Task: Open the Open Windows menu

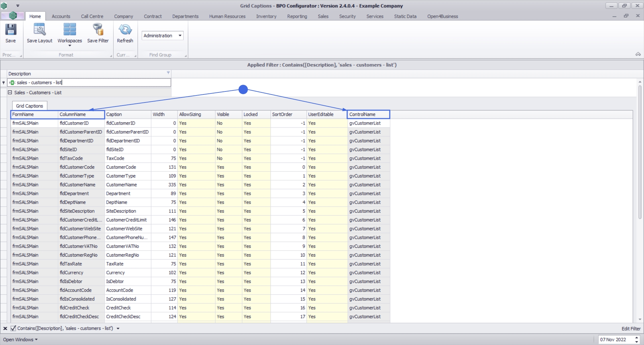Action: point(20,340)
